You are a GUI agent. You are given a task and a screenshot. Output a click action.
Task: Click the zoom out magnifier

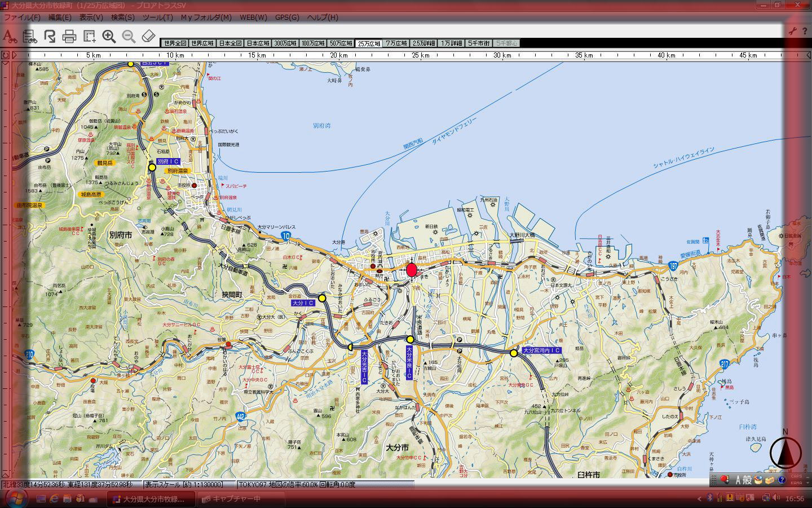129,37
